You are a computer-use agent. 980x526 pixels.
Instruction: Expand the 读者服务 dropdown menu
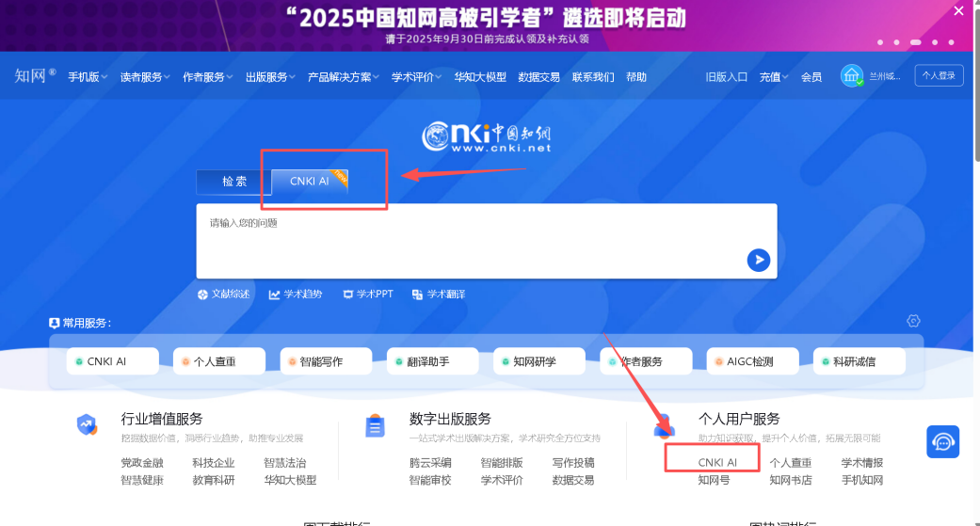[x=145, y=77]
